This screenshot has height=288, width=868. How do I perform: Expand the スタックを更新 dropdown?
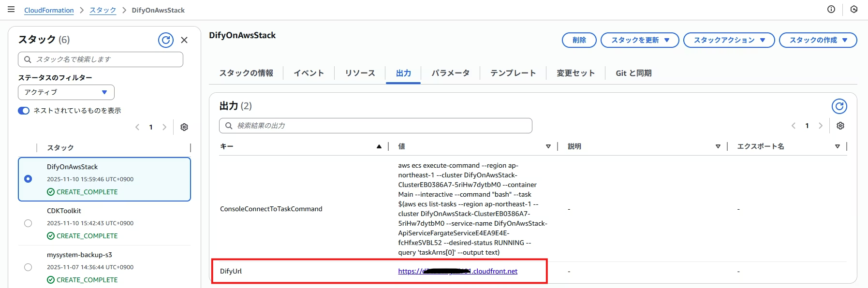pos(640,40)
